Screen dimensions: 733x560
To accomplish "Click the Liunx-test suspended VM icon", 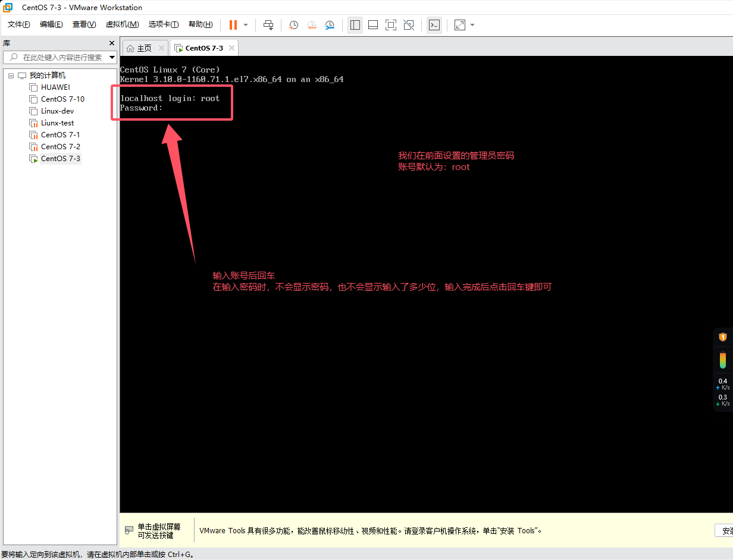I will (34, 123).
